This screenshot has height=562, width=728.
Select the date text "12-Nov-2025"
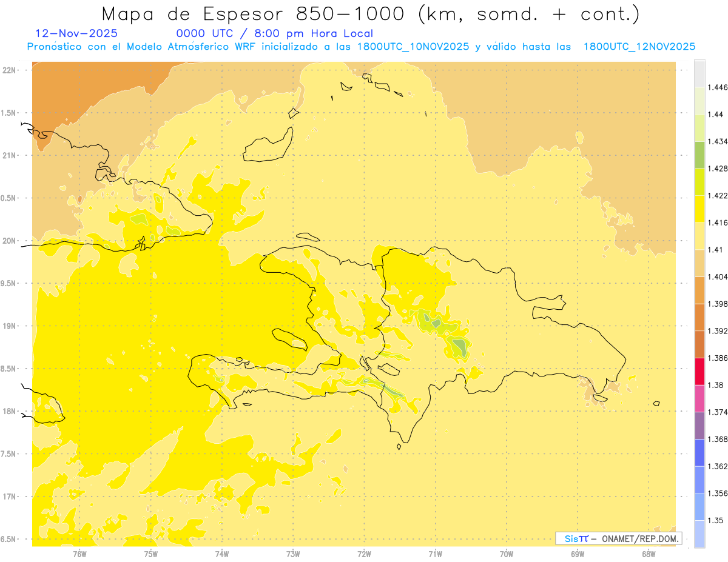pos(76,33)
